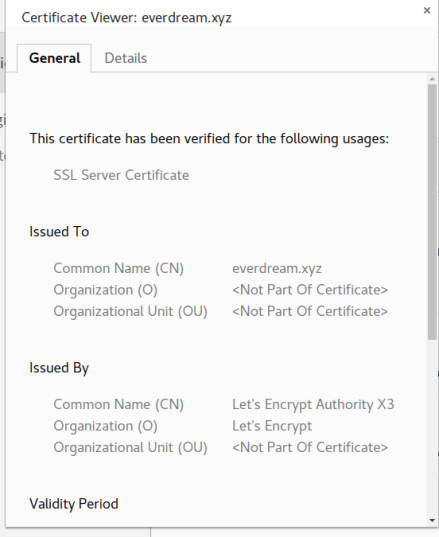
Task: Click the Validity Period heading
Action: click(x=74, y=504)
